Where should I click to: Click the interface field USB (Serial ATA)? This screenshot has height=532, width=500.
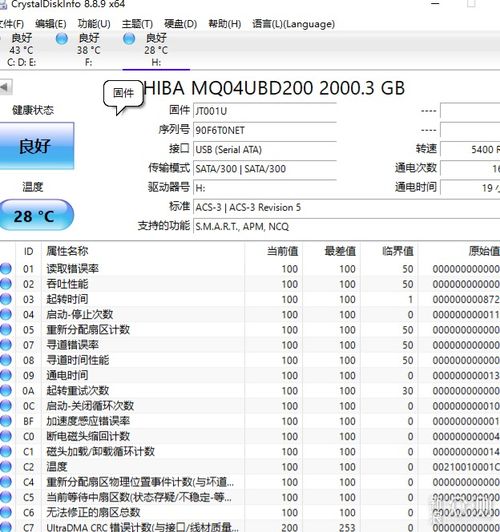click(265, 150)
